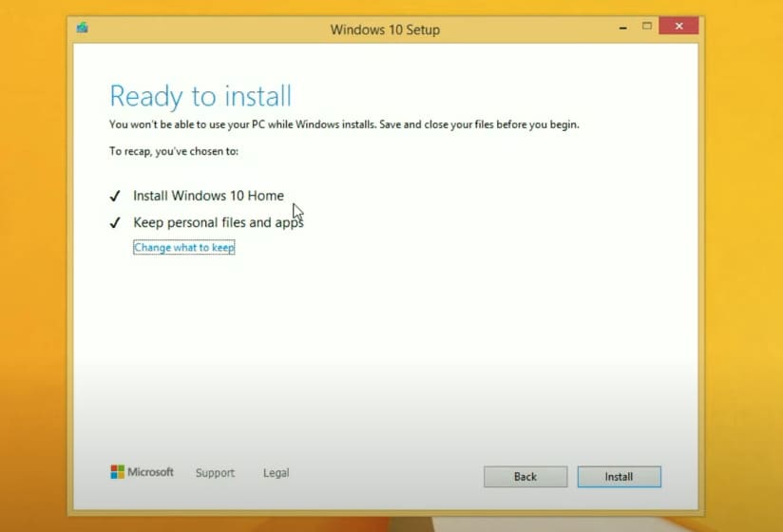Open the Support link
Viewport: 783px width, 532px height.
(x=215, y=473)
